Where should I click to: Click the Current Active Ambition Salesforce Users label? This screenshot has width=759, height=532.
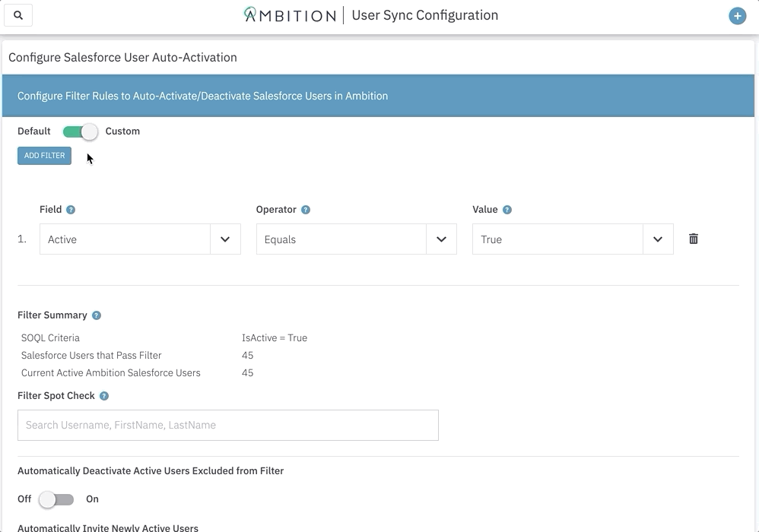(111, 373)
